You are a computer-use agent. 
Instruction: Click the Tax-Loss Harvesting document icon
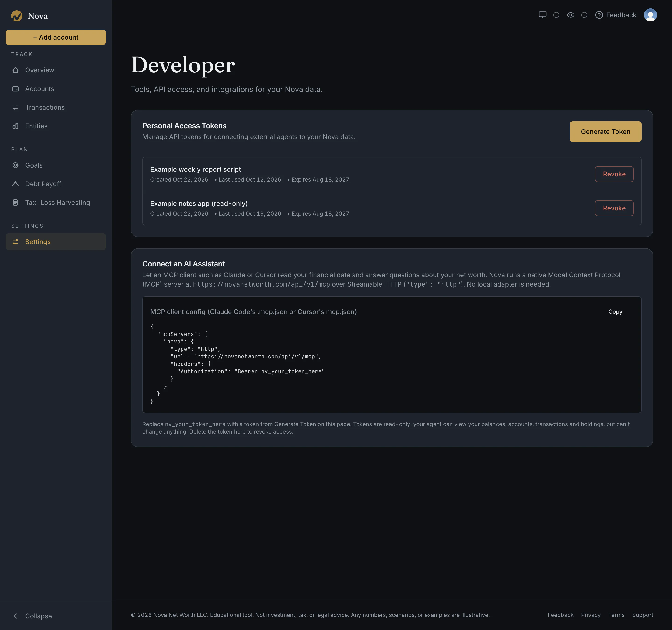pyautogui.click(x=16, y=203)
